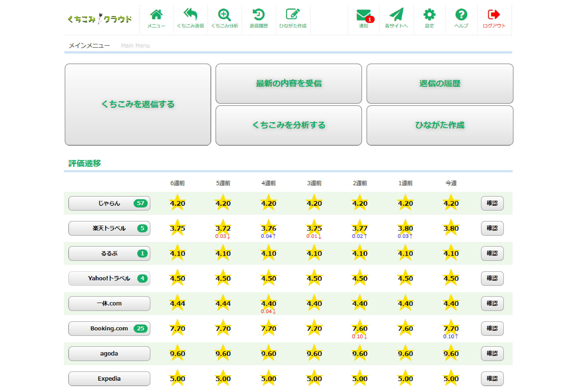Image resolution: width=576 pixels, height=392 pixels.
Task: Click the Main Menu subtitle text
Action: [135, 45]
